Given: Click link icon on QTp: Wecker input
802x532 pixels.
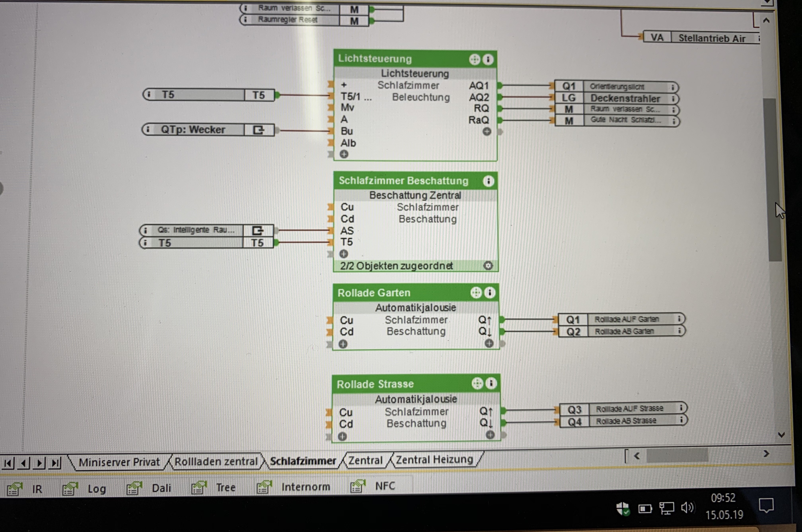Looking at the screenshot, I should (x=259, y=130).
